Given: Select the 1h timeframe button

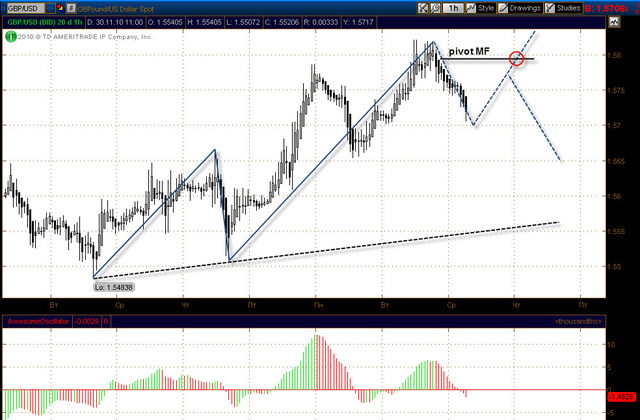Looking at the screenshot, I should [452, 7].
